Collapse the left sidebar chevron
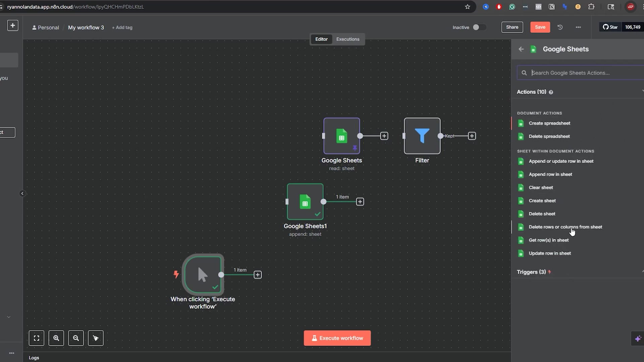This screenshot has height=362, width=644. (x=22, y=193)
